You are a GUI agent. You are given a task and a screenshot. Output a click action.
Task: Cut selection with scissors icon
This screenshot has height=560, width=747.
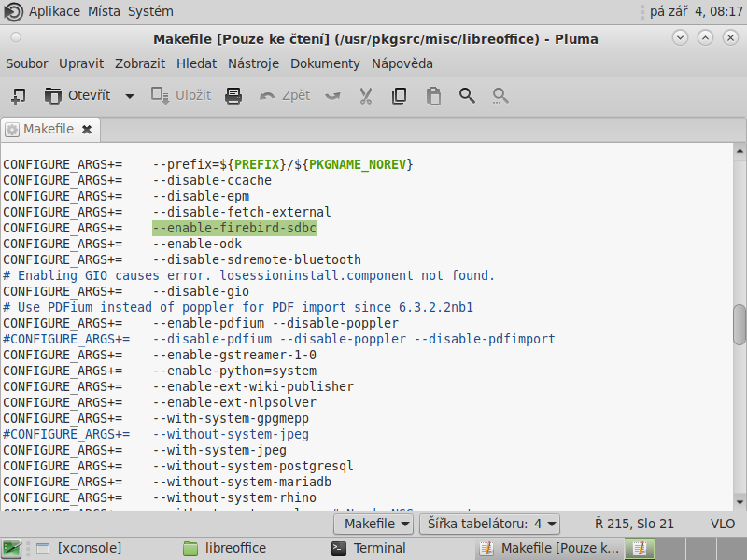[x=366, y=96]
